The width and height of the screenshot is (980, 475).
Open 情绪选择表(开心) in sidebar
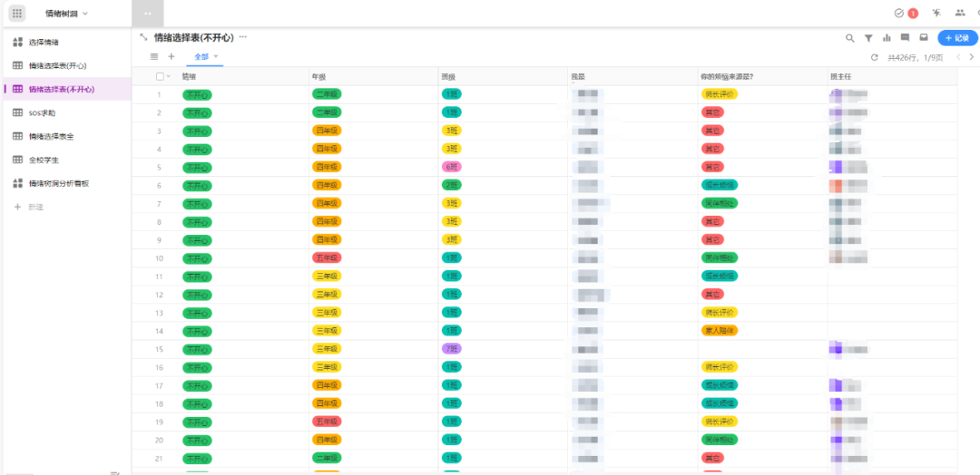click(67, 65)
